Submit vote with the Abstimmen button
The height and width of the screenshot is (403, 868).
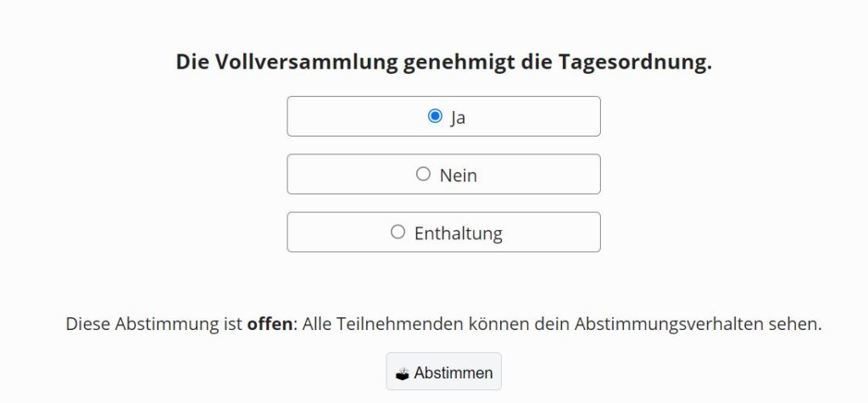pyautogui.click(x=443, y=372)
